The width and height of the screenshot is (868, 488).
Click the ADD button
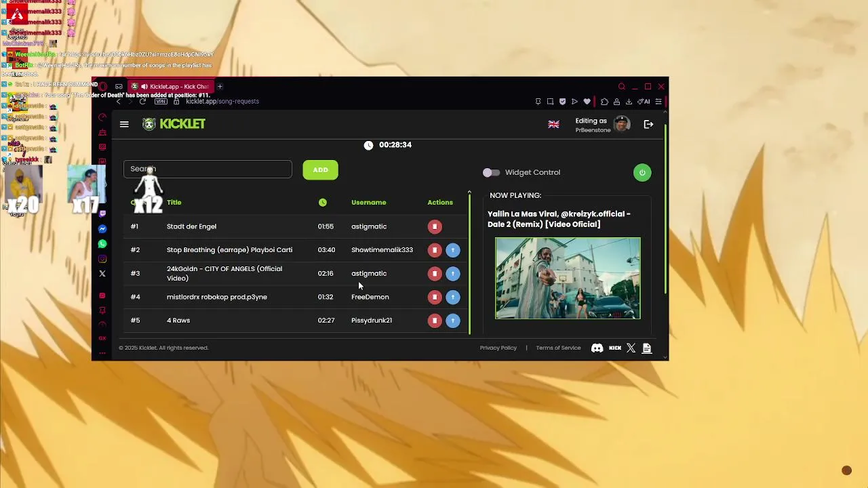point(320,170)
